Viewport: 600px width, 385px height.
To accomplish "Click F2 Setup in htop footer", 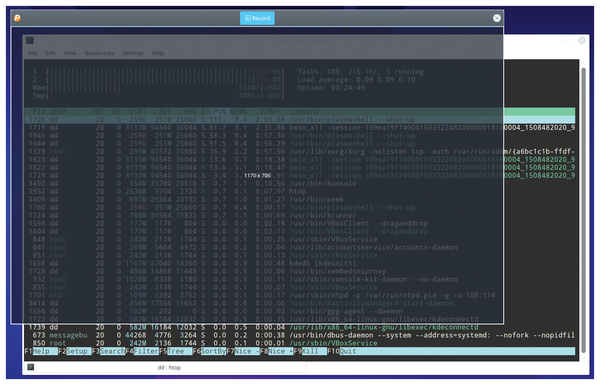I will click(75, 351).
